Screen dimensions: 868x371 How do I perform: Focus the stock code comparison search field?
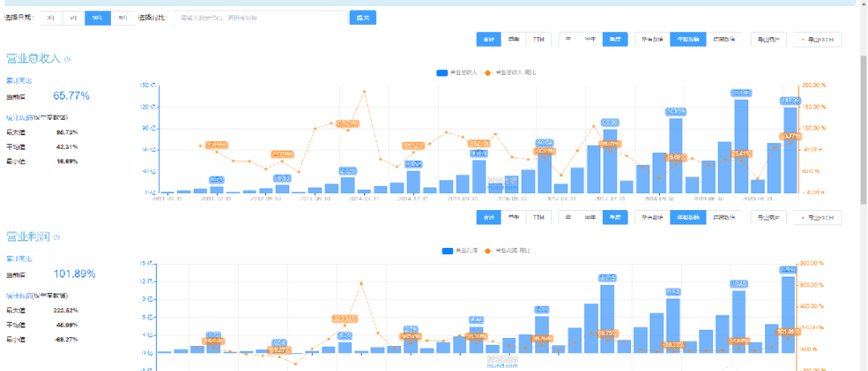[x=260, y=18]
